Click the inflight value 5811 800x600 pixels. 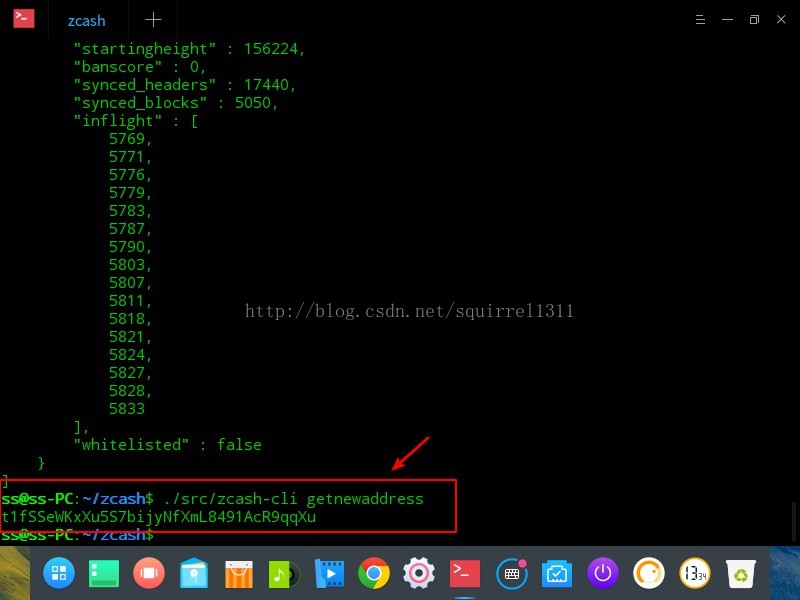coord(130,301)
